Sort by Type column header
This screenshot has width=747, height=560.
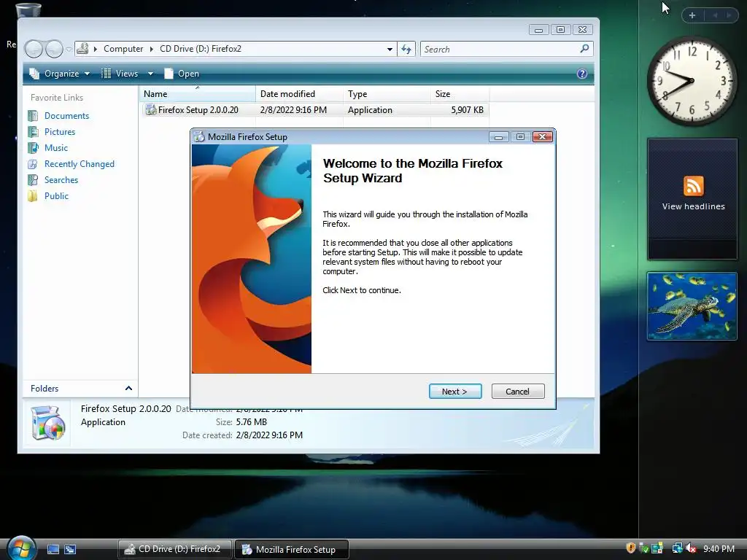(x=387, y=94)
